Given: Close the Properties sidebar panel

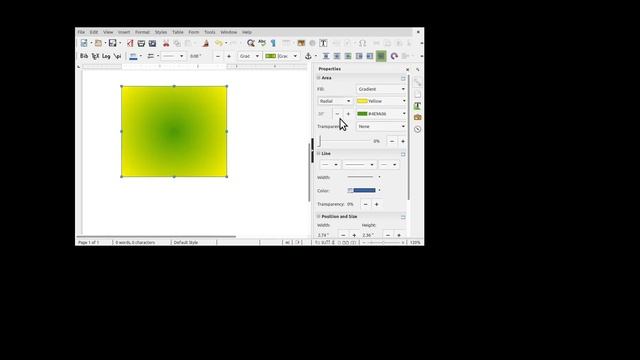Looking at the screenshot, I should 407,69.
